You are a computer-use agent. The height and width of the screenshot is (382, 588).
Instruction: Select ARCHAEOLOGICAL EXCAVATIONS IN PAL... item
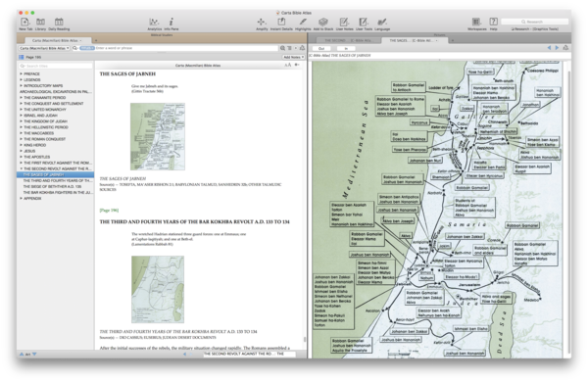click(55, 91)
